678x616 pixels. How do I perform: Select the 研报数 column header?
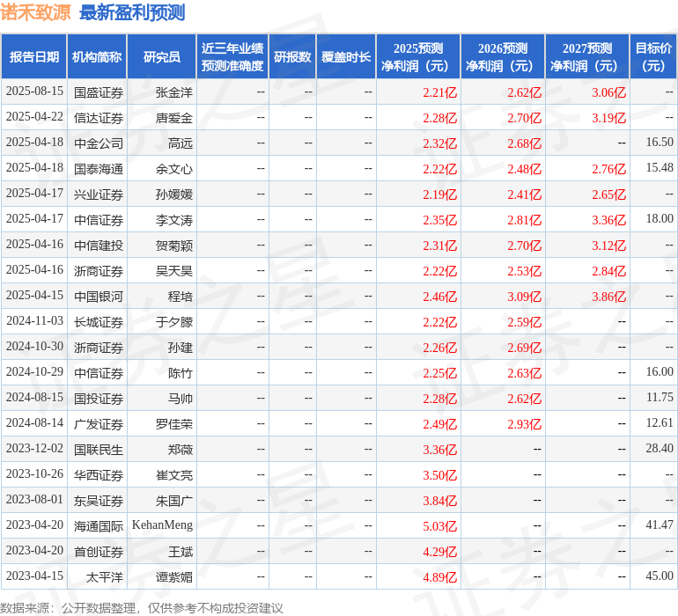[x=292, y=56]
